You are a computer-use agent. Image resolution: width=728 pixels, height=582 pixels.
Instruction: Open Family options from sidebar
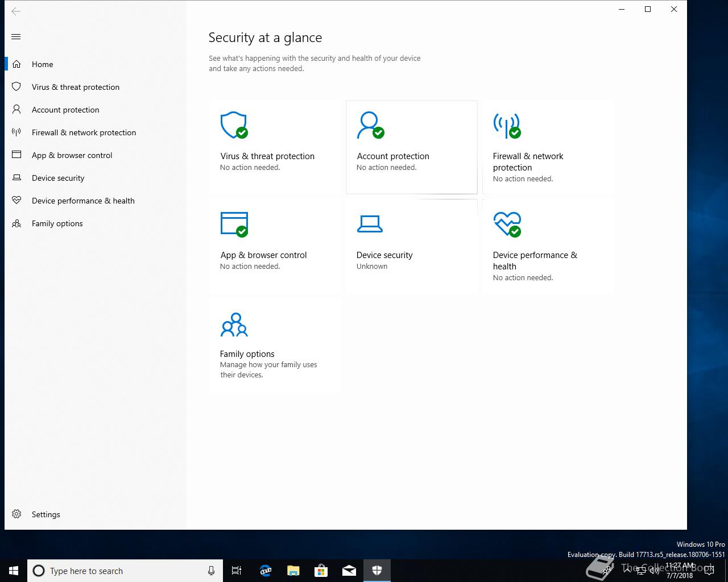pyautogui.click(x=96, y=223)
